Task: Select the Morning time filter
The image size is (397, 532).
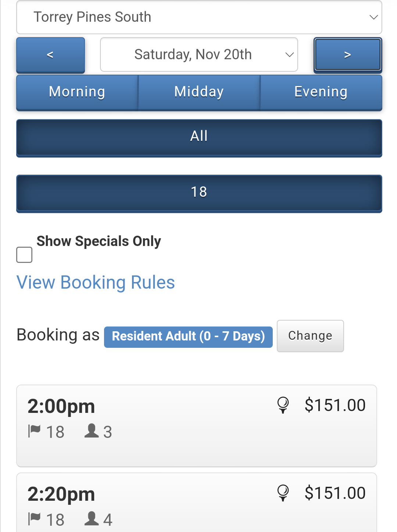Action: 77,92
